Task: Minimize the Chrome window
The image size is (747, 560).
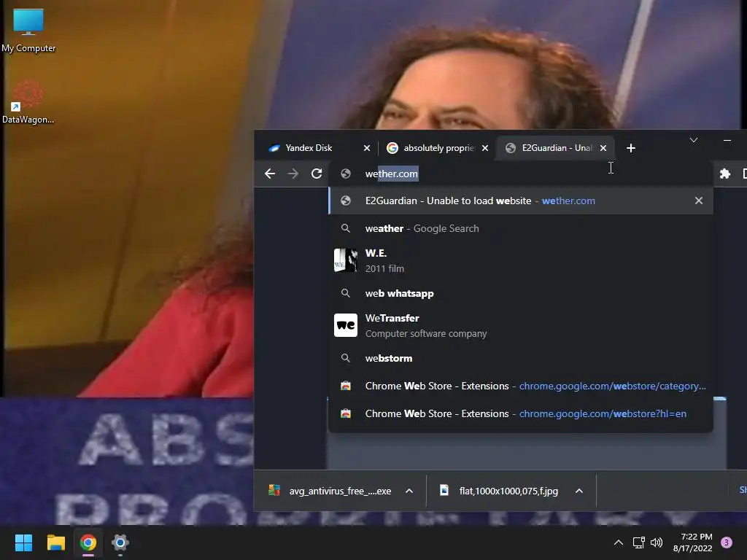Action: [x=727, y=141]
